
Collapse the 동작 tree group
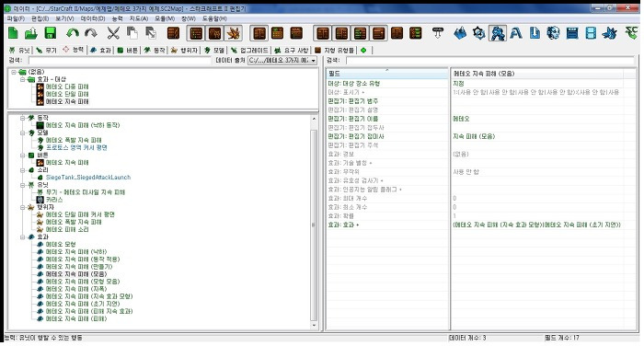(x=23, y=118)
